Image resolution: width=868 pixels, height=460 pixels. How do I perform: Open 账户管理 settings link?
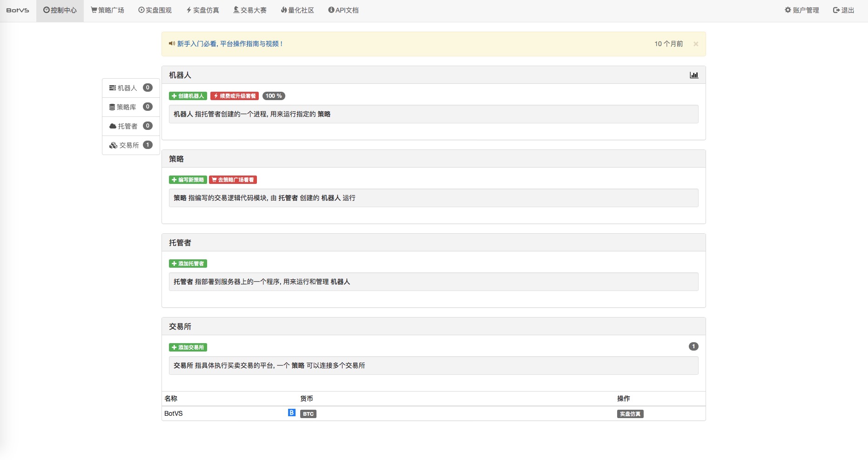[x=802, y=10]
